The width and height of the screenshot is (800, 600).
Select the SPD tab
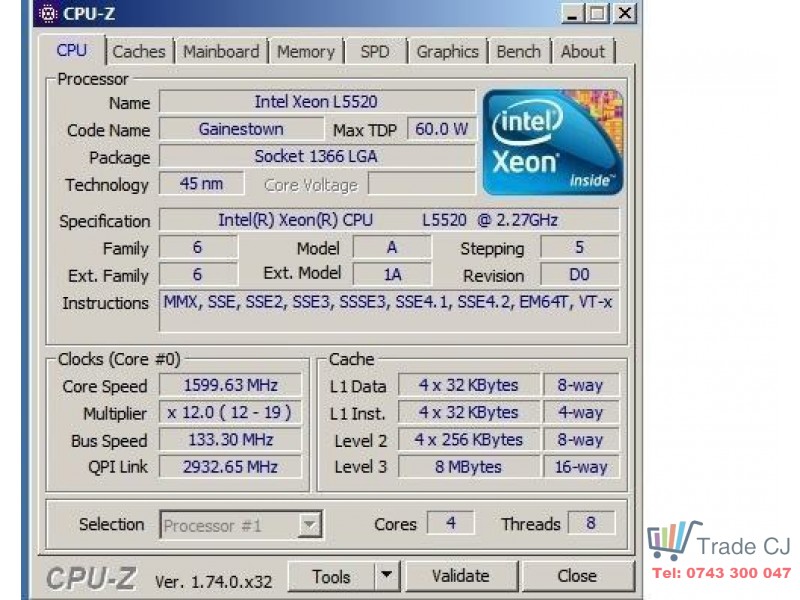tap(375, 52)
